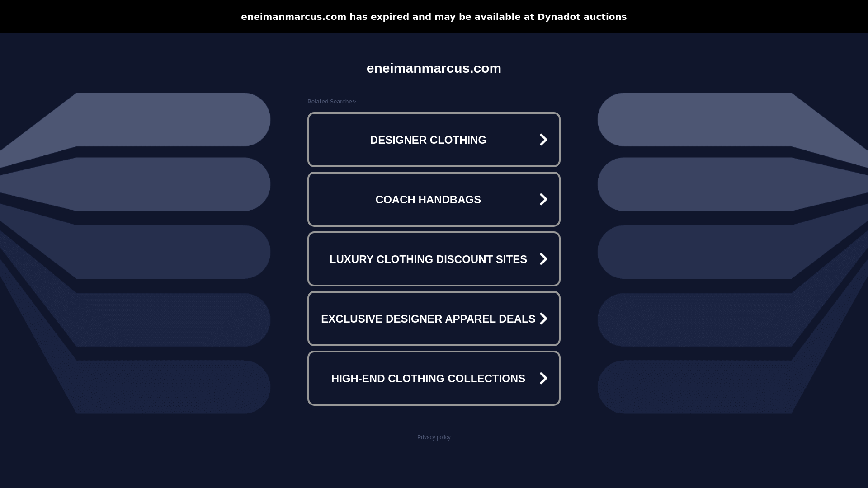
Task: Open the COACH HANDBAGS search result
Action: [x=434, y=199]
